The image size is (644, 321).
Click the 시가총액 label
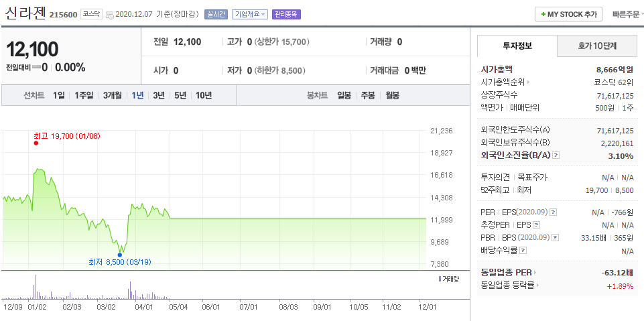point(497,70)
